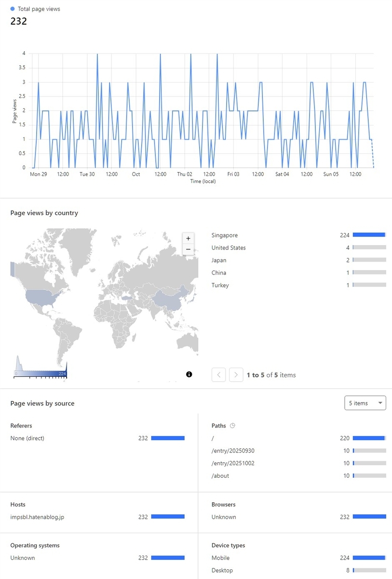Screen dimensions: 392x579
Task: Zoom in on the country map
Action: [188, 238]
